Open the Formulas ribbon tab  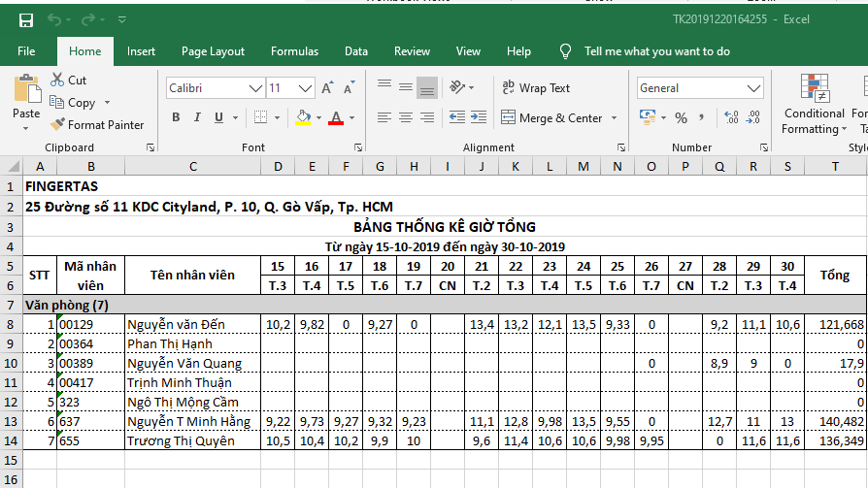click(x=294, y=51)
